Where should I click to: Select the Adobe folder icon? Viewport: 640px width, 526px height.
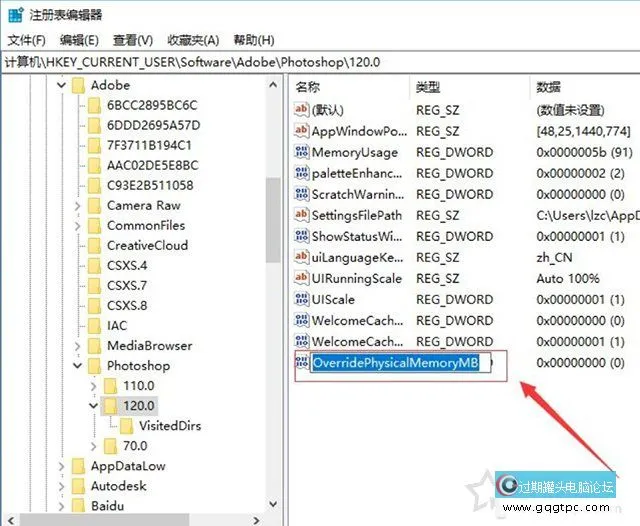(x=78, y=85)
